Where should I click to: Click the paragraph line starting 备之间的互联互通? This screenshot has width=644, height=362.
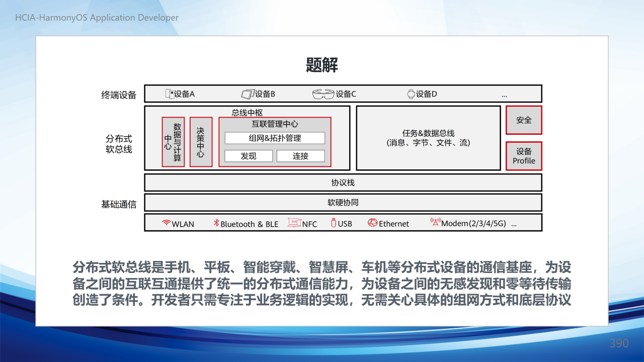(322, 284)
